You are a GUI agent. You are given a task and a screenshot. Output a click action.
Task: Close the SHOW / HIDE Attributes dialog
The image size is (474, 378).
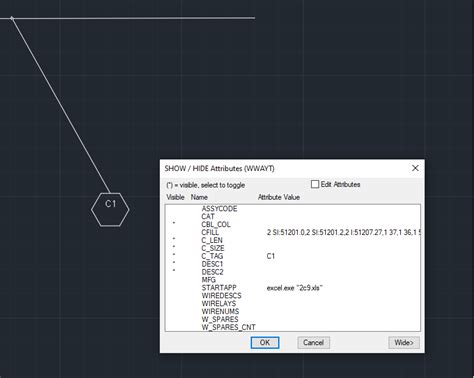(415, 168)
